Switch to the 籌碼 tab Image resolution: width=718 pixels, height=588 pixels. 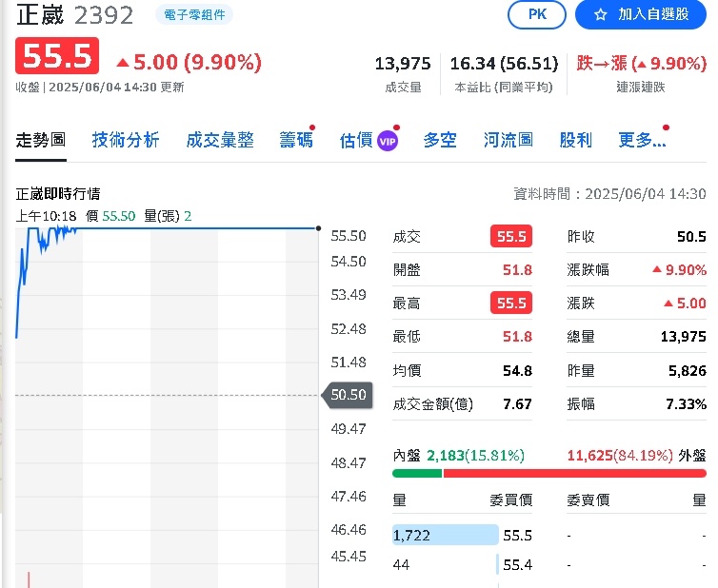point(296,140)
